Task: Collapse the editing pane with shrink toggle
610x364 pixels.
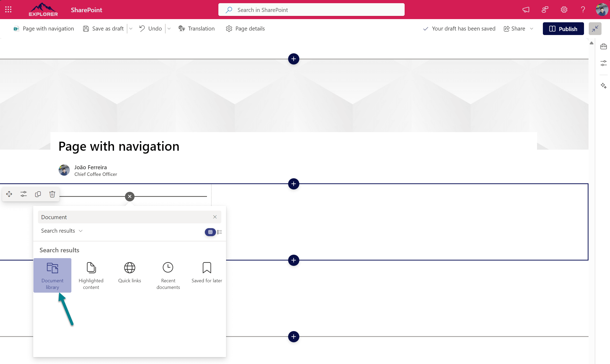Action: coord(595,28)
